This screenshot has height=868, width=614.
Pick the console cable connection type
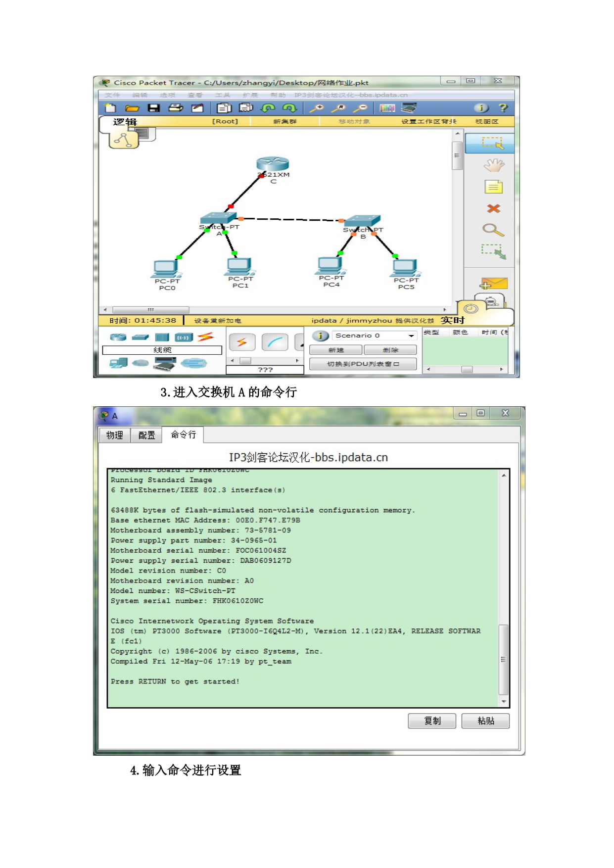tap(275, 342)
